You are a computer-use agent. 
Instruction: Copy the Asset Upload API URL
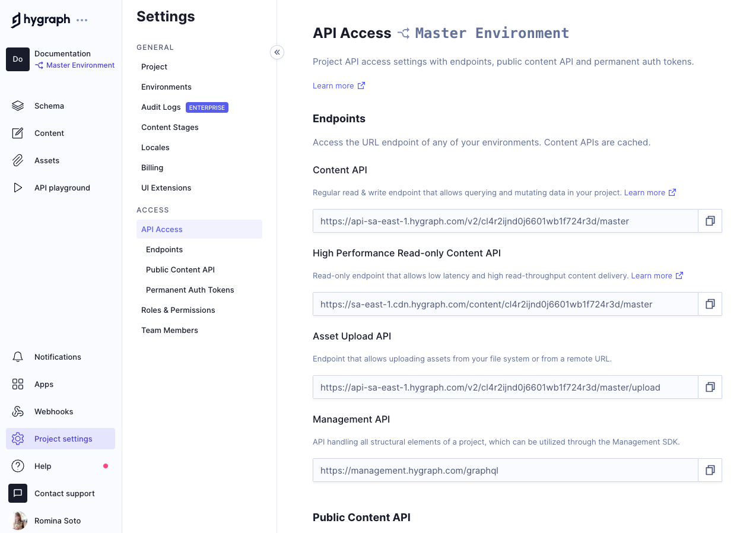click(x=710, y=387)
